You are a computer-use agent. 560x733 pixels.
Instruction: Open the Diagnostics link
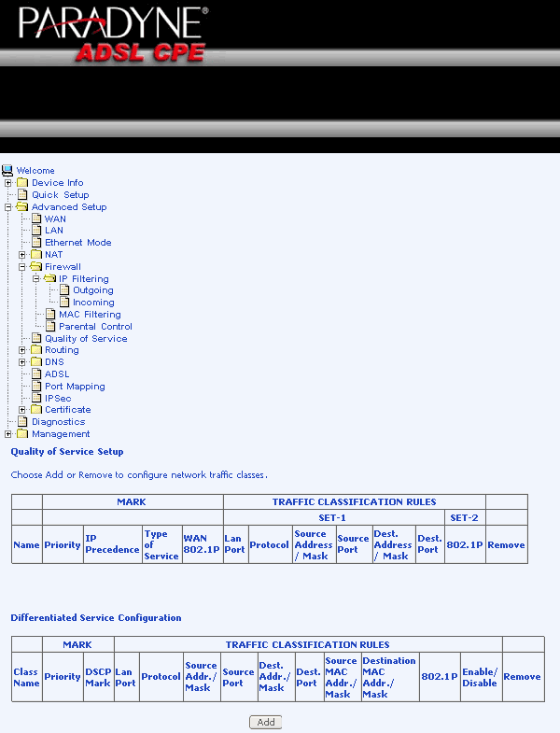pyautogui.click(x=59, y=422)
